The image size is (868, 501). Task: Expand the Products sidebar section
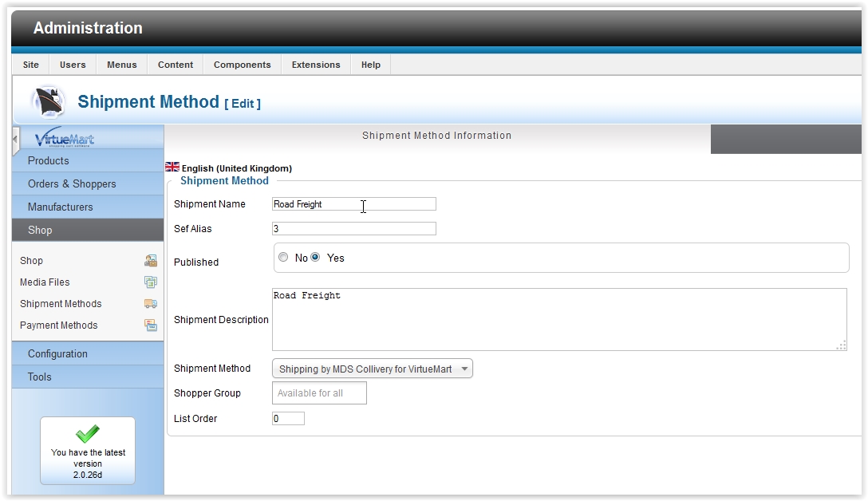[x=49, y=160]
